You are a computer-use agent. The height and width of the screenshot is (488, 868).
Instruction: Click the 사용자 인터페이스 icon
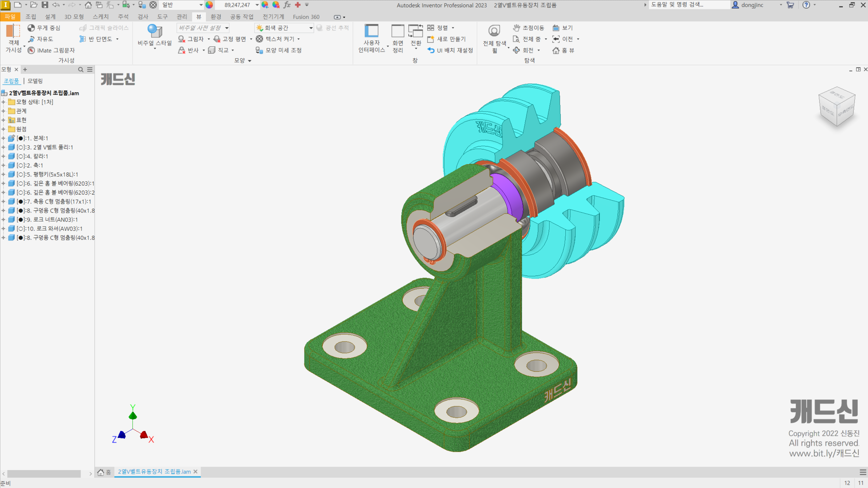point(371,31)
